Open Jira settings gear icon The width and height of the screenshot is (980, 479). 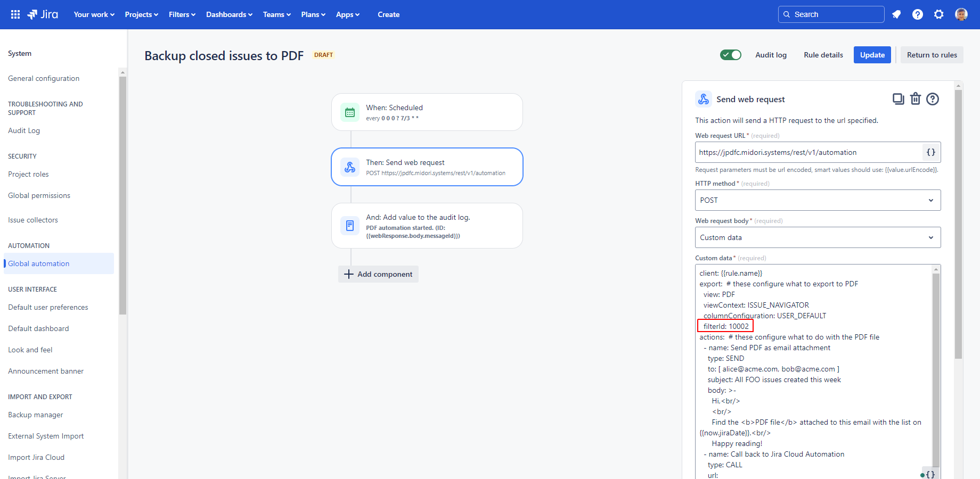pyautogui.click(x=939, y=14)
